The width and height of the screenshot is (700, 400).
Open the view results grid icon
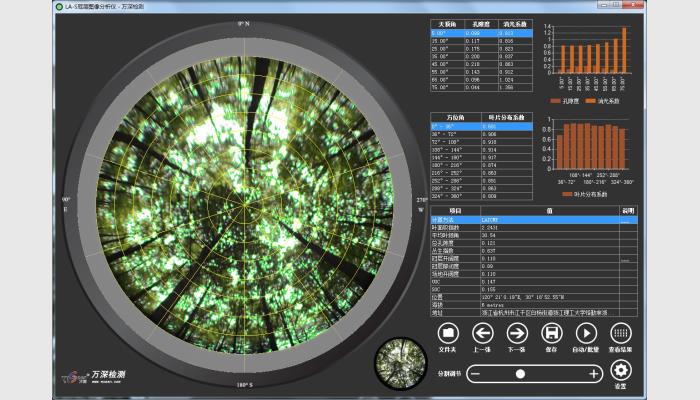coord(620,333)
